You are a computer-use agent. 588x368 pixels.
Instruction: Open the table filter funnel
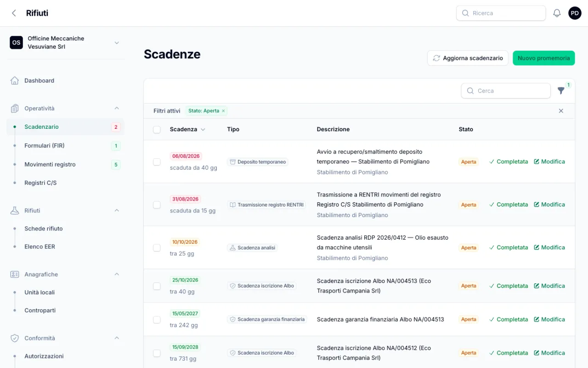[561, 91]
